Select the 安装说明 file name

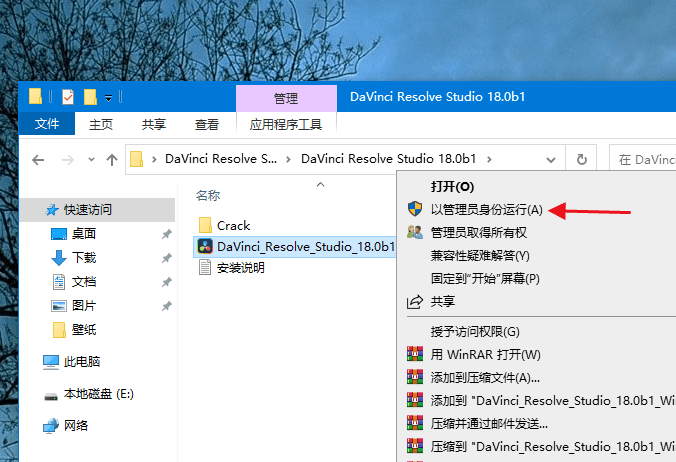241,268
